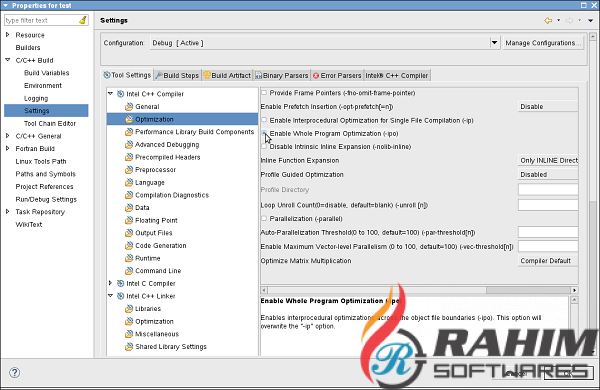This screenshot has height=390, width=600.
Task: Toggle Disable Intrinsic Inline Expansion checkbox
Action: (264, 146)
